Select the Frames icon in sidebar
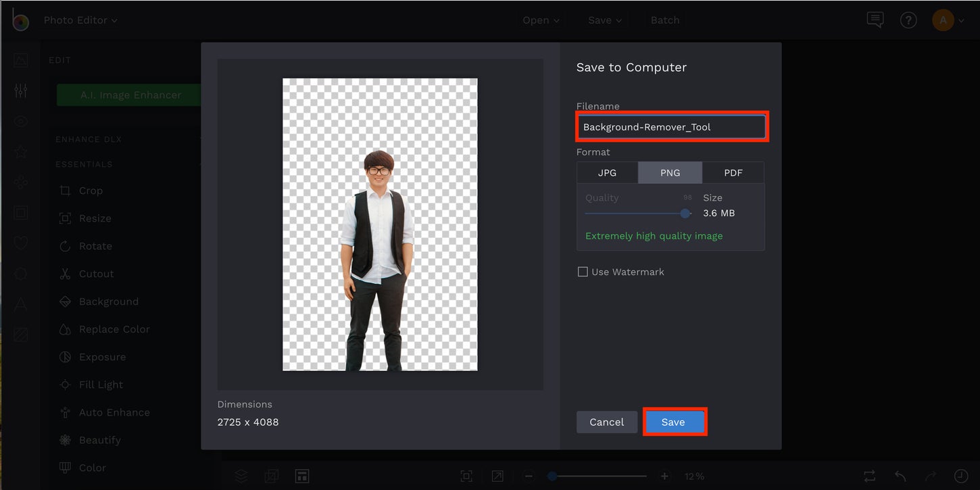The width and height of the screenshot is (980, 490). point(20,212)
